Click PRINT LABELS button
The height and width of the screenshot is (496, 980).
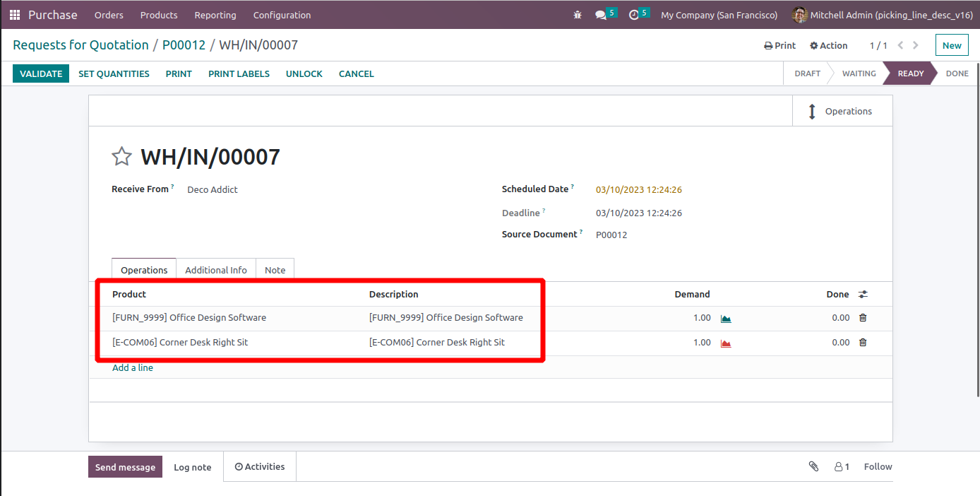(239, 73)
